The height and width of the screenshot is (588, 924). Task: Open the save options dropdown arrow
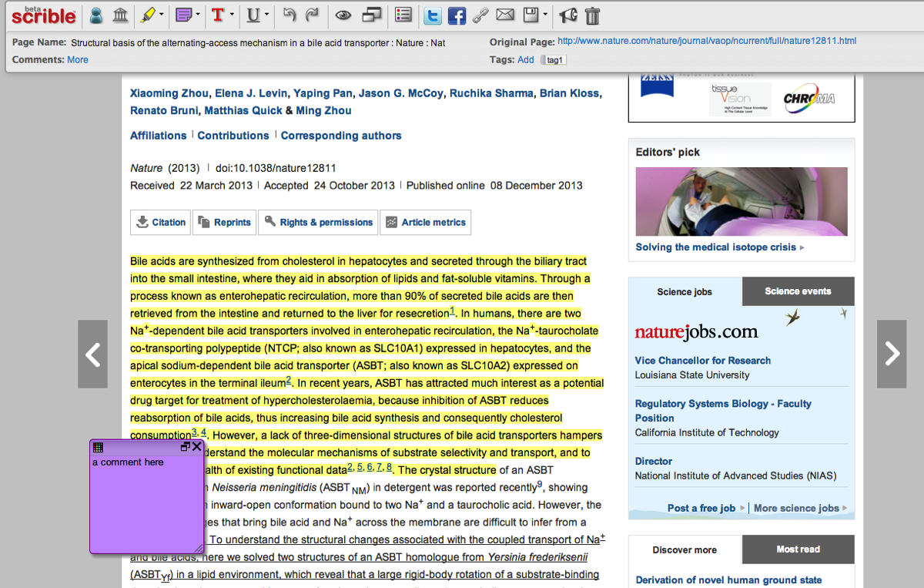click(545, 14)
